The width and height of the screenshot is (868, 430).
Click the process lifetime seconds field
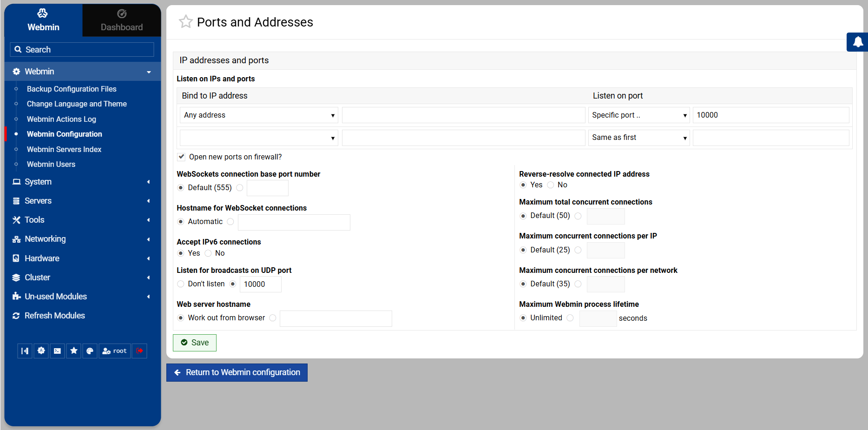(598, 318)
